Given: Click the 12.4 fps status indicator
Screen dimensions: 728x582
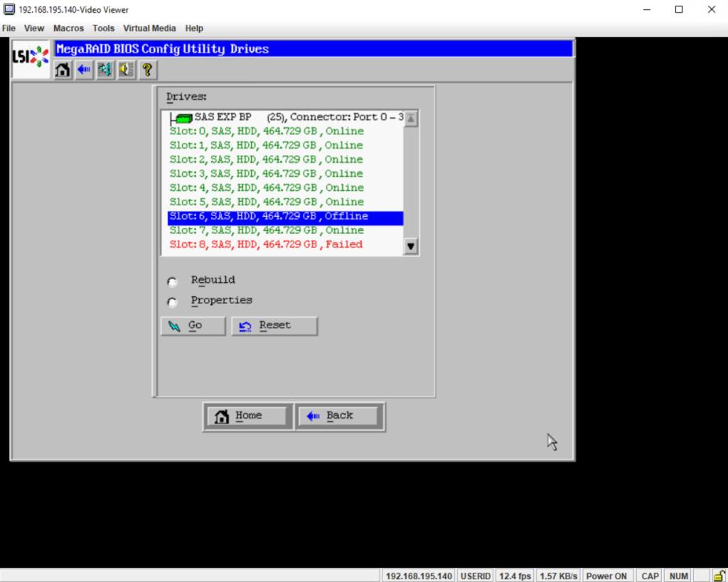Looking at the screenshot, I should pos(515,576).
